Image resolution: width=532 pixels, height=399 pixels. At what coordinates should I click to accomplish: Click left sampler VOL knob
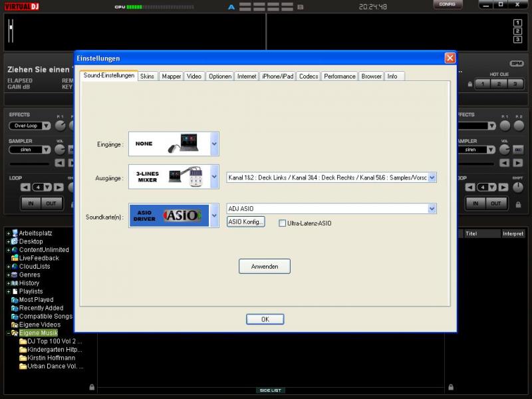pyautogui.click(x=60, y=150)
